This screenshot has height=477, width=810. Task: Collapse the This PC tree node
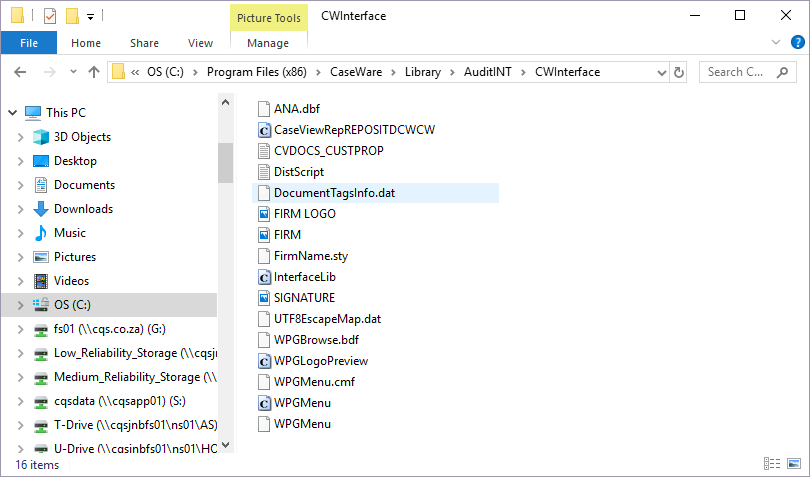[x=13, y=113]
